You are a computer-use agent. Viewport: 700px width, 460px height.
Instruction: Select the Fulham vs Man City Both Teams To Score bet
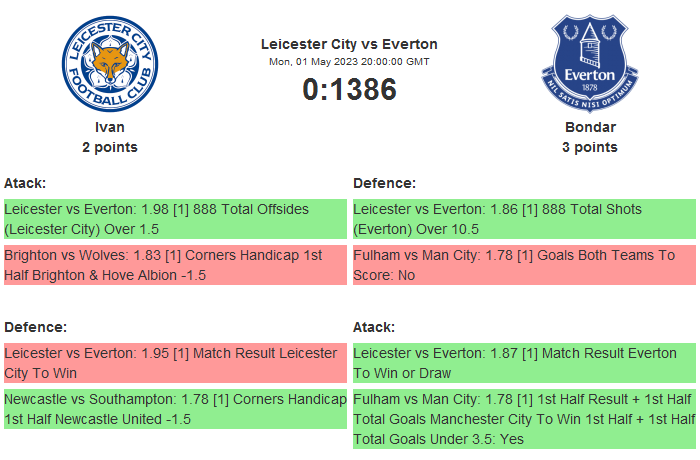tap(523, 265)
